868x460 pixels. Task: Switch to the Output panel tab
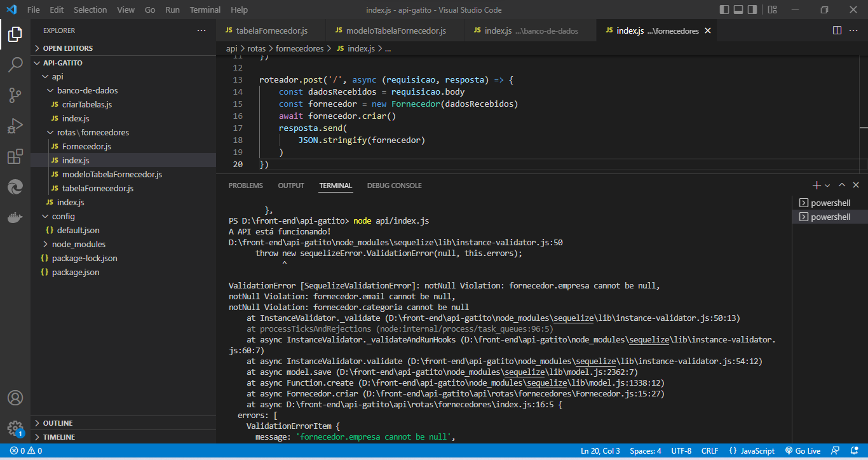point(291,186)
